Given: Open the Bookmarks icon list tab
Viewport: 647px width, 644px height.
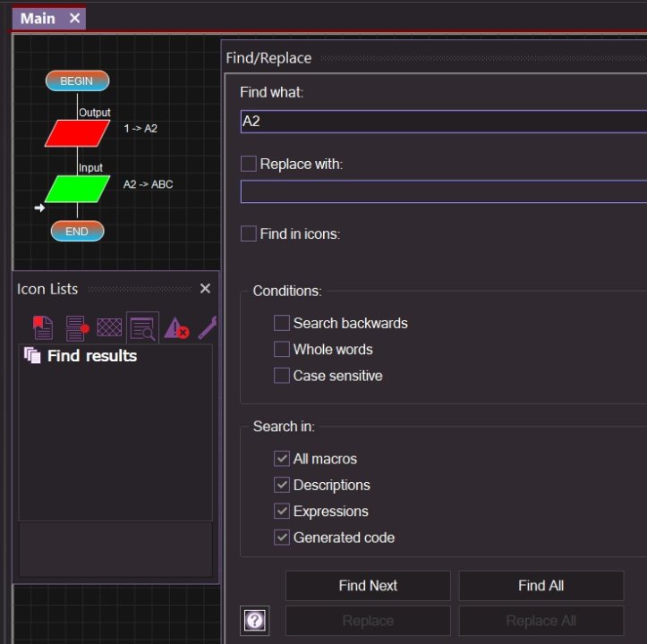Looking at the screenshot, I should click(42, 328).
